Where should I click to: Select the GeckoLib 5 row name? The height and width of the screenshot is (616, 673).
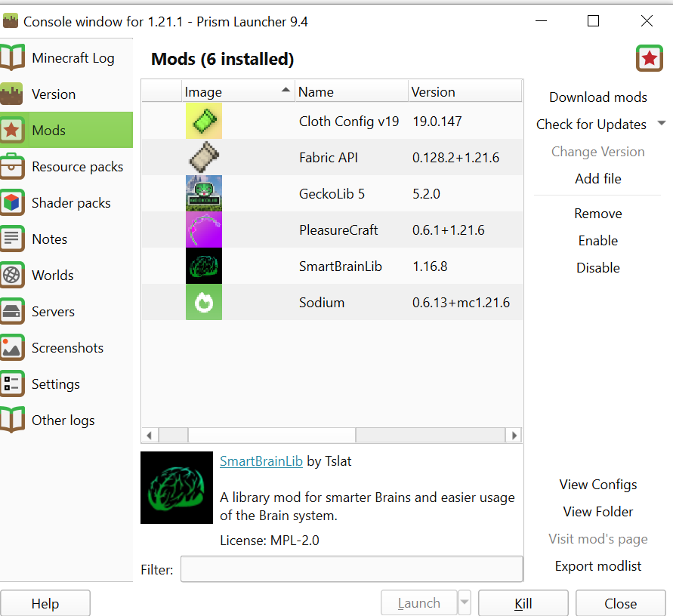(332, 194)
